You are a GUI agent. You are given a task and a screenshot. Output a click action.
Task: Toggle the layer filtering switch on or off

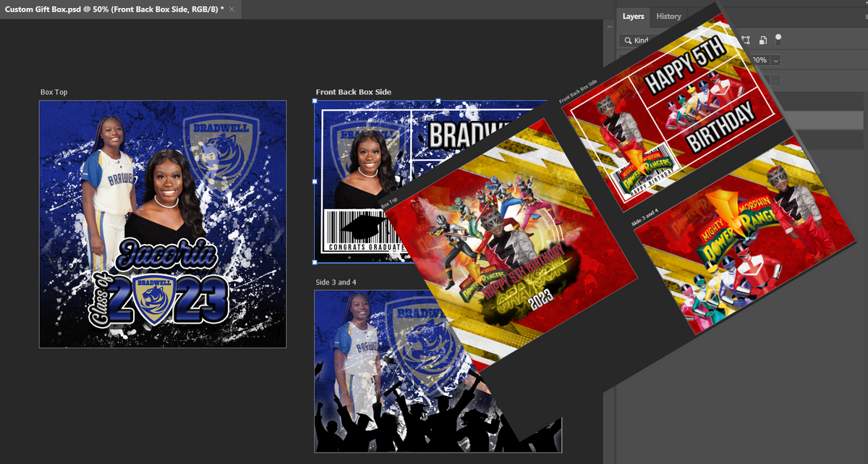tap(778, 39)
